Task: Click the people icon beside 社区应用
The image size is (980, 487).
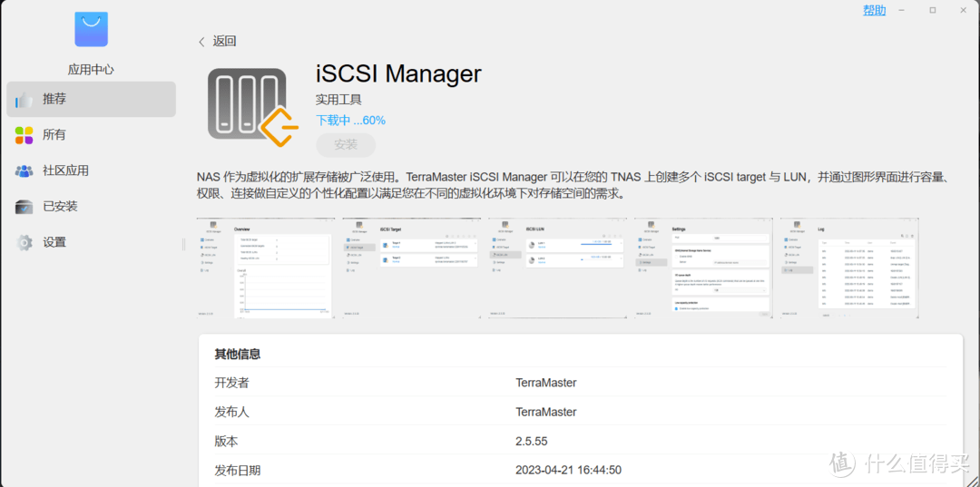Action: pos(24,170)
